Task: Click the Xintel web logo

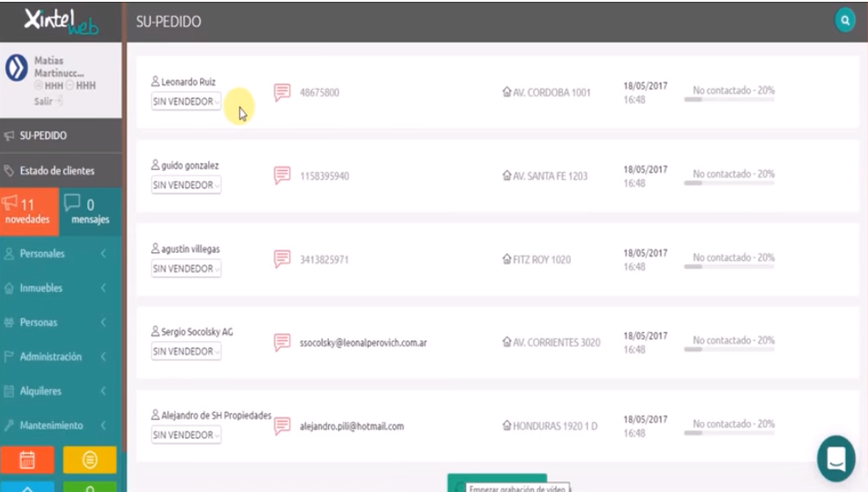Action: point(62,20)
